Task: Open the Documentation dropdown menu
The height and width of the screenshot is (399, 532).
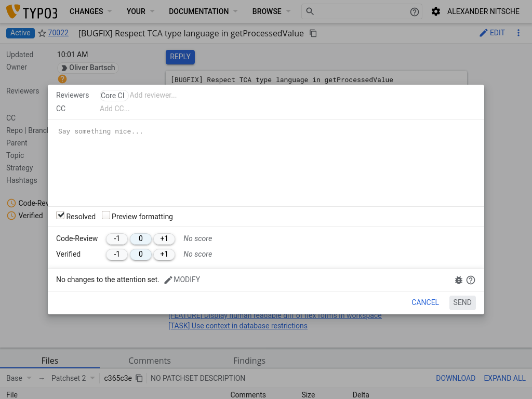Action: (x=203, y=11)
